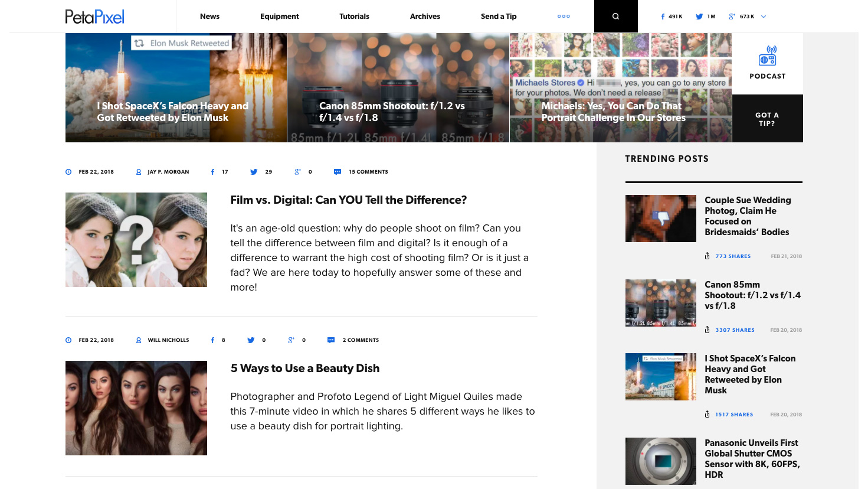Expand the social follow dropdown chevron
The image size is (868, 489).
(764, 17)
